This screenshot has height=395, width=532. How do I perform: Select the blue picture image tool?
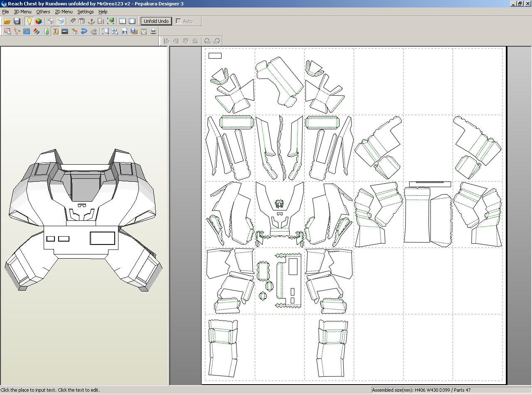[x=65, y=31]
